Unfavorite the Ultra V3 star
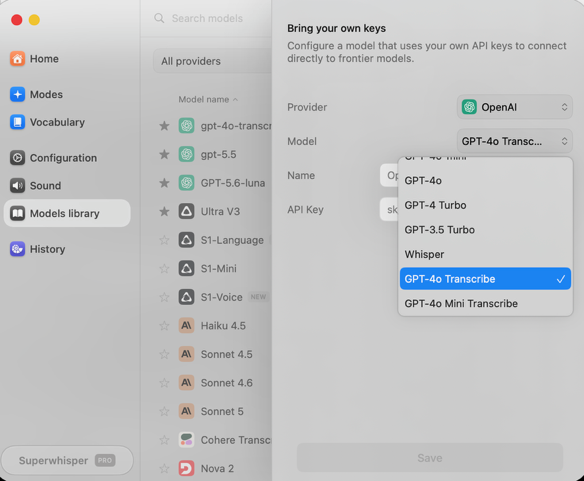584x481 pixels. [x=164, y=212]
